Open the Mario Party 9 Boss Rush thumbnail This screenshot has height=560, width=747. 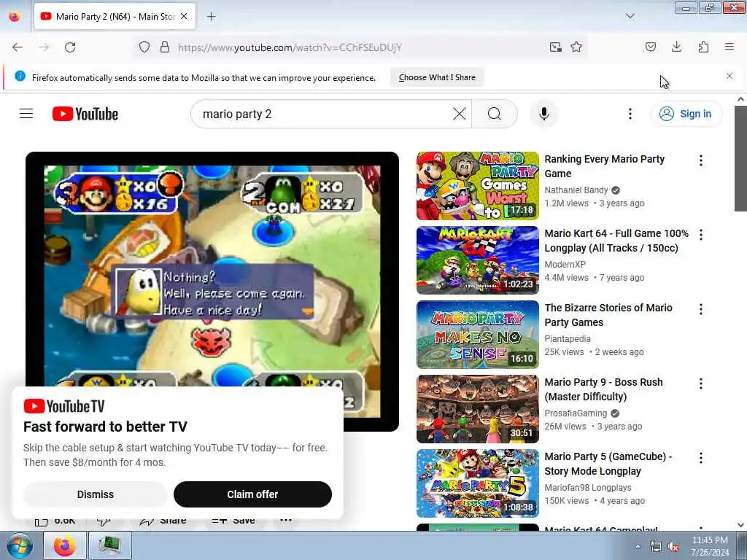(x=477, y=408)
